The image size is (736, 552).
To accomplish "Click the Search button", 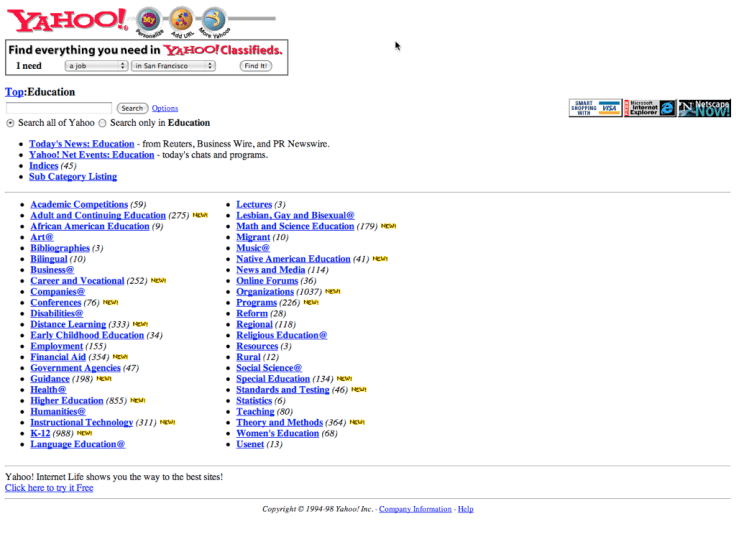I will coord(132,108).
